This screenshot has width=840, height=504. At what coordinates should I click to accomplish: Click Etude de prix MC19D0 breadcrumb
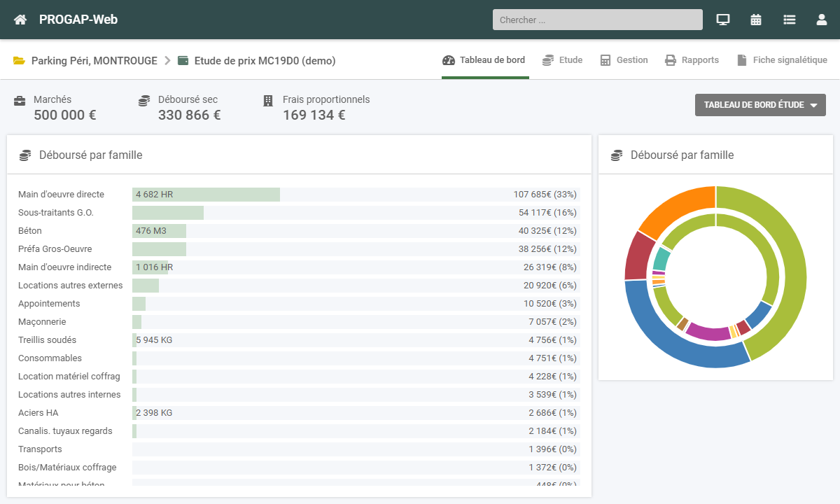click(x=265, y=61)
